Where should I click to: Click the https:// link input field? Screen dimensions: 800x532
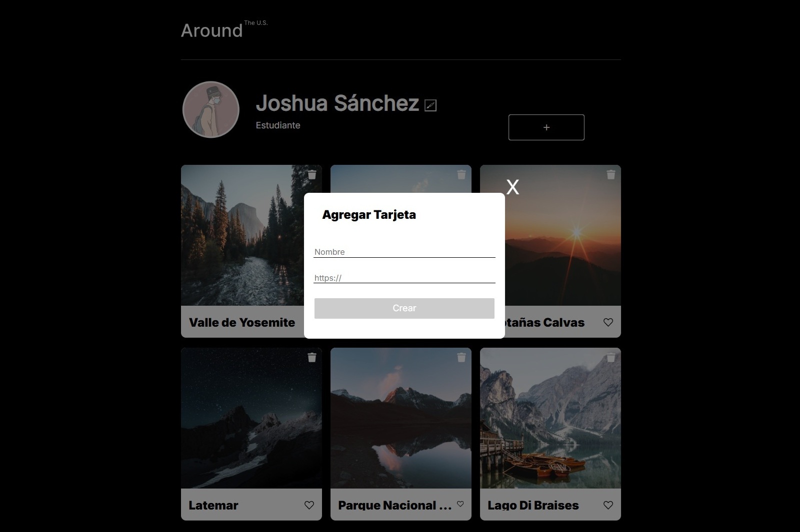pos(404,278)
